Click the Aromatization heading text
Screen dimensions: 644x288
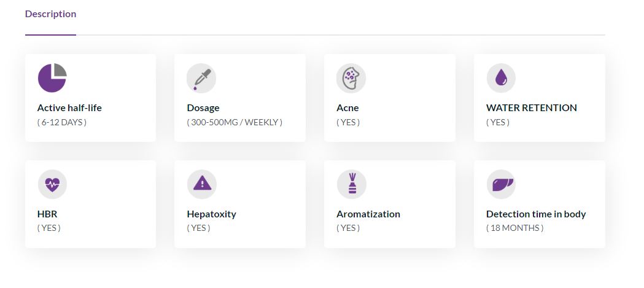[x=368, y=214]
